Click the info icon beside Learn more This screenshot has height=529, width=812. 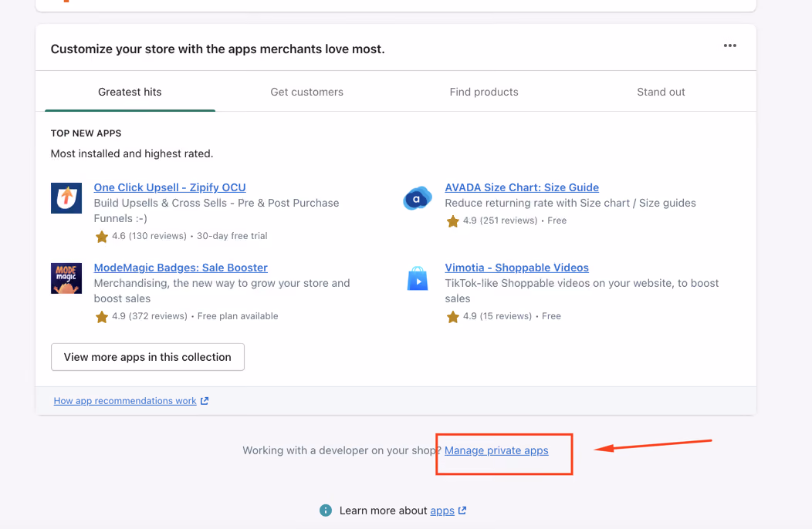(x=325, y=510)
